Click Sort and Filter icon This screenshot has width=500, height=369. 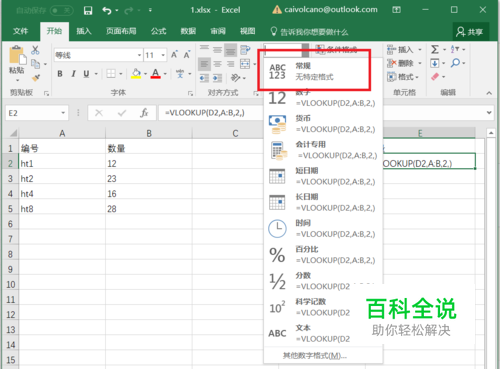tap(455, 50)
